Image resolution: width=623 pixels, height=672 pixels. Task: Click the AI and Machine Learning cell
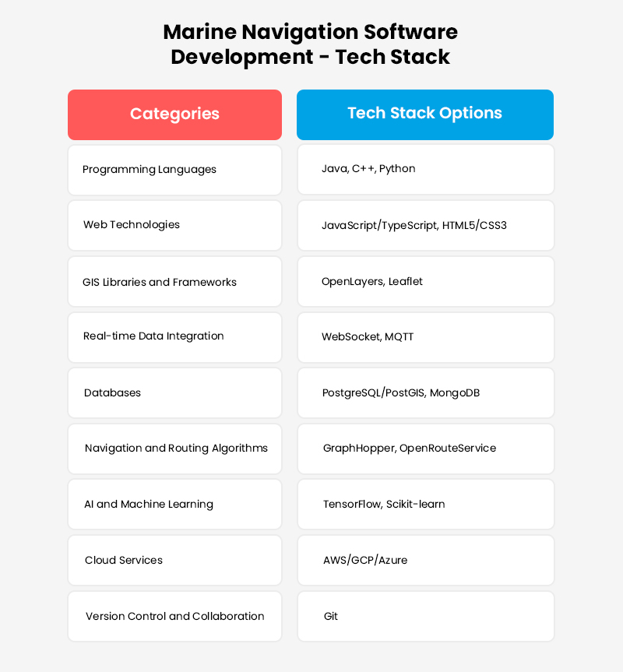[174, 505]
